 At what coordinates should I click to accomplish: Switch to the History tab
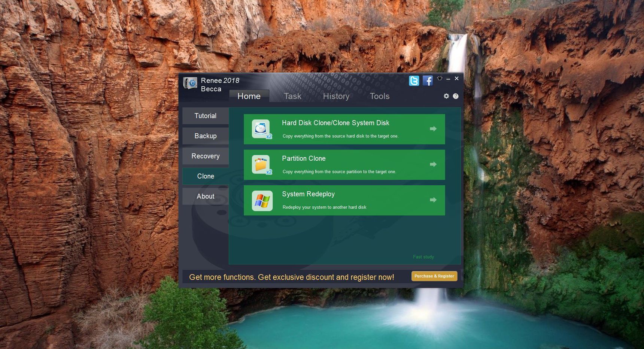coord(336,96)
